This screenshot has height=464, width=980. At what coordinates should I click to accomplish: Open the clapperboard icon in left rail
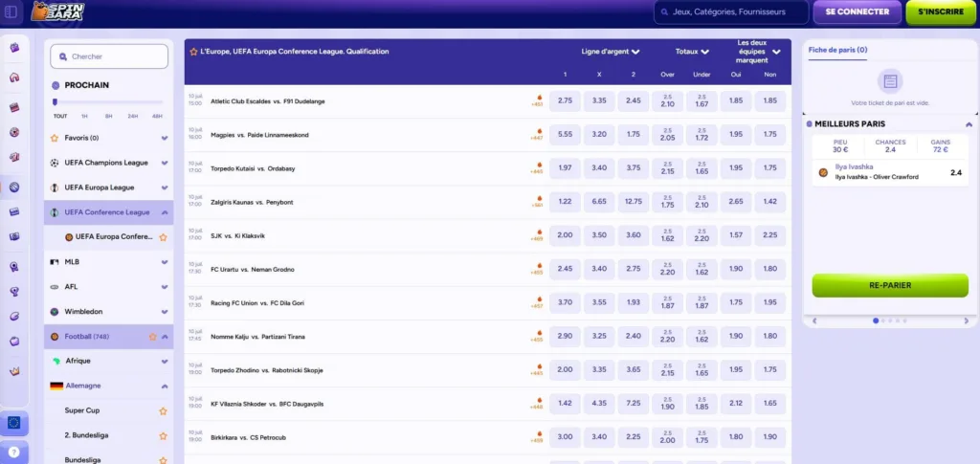coord(14,107)
